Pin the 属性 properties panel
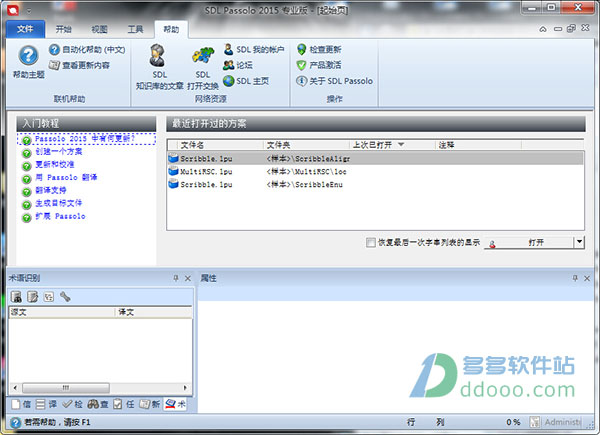 [x=575, y=278]
